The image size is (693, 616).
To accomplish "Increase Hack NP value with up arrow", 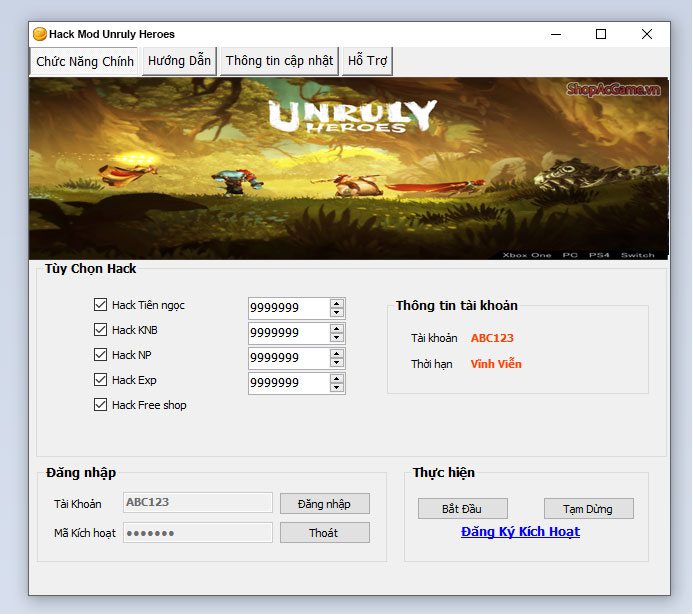I will pyautogui.click(x=337, y=354).
